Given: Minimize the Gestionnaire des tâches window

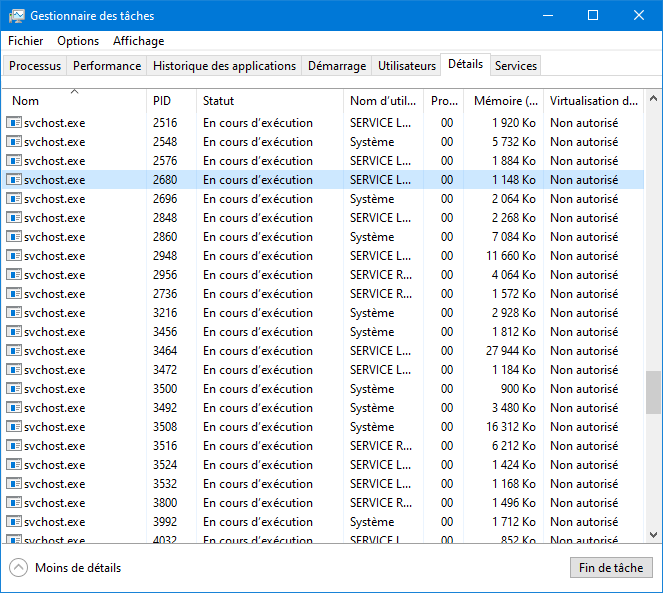Looking at the screenshot, I should point(548,16).
